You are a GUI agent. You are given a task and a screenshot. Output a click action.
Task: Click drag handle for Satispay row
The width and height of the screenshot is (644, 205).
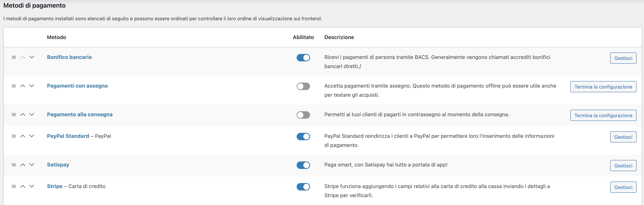(x=14, y=165)
